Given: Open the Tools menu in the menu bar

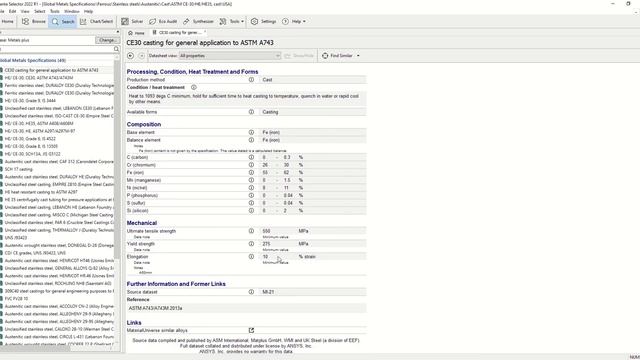Looking at the screenshot, I should coord(55,11).
